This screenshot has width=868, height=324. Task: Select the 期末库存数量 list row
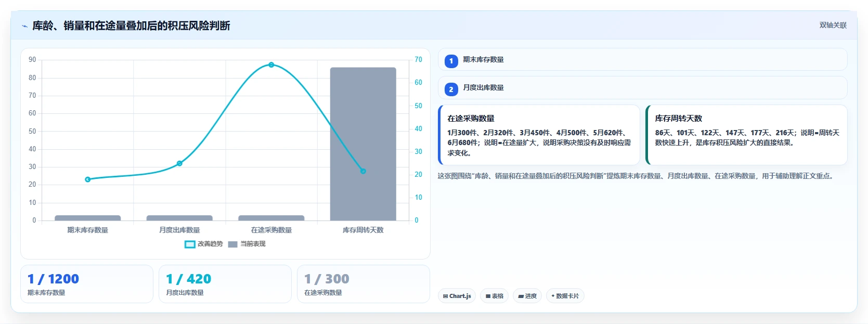pos(642,59)
